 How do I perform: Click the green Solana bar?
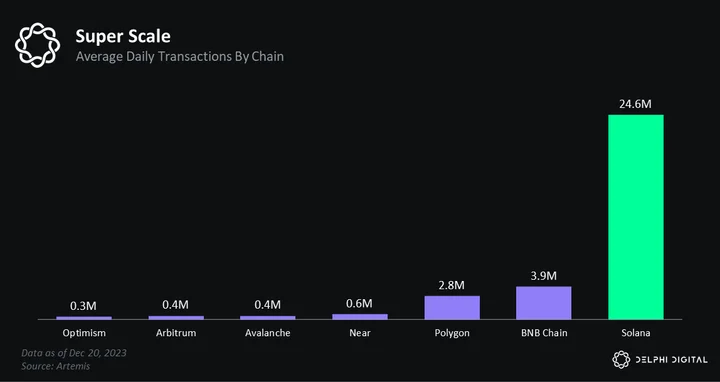(x=636, y=217)
